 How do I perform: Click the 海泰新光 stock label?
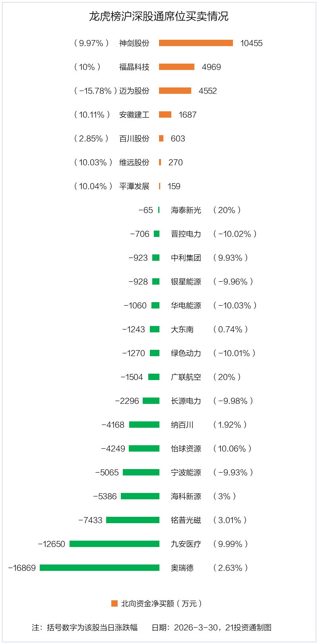(x=186, y=210)
